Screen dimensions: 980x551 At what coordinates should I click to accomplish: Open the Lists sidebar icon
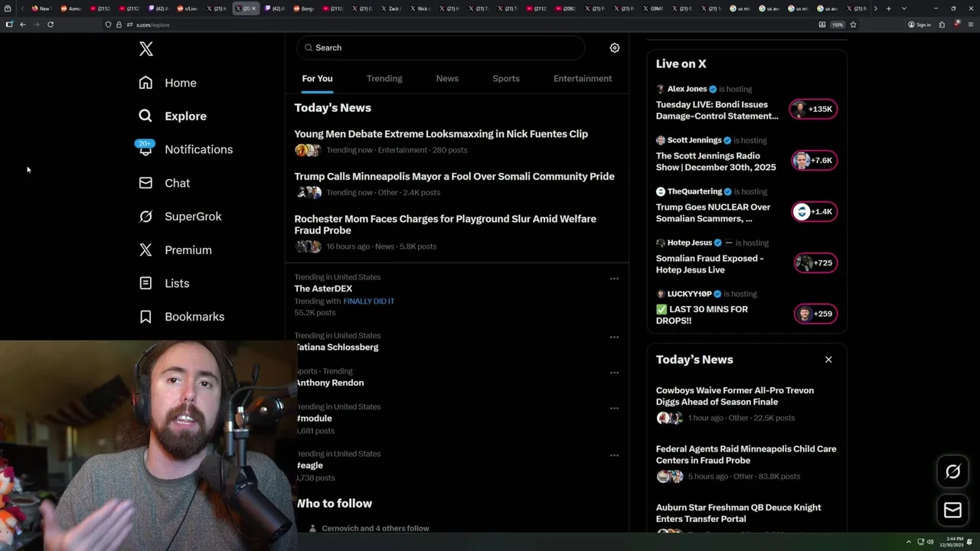pos(145,283)
